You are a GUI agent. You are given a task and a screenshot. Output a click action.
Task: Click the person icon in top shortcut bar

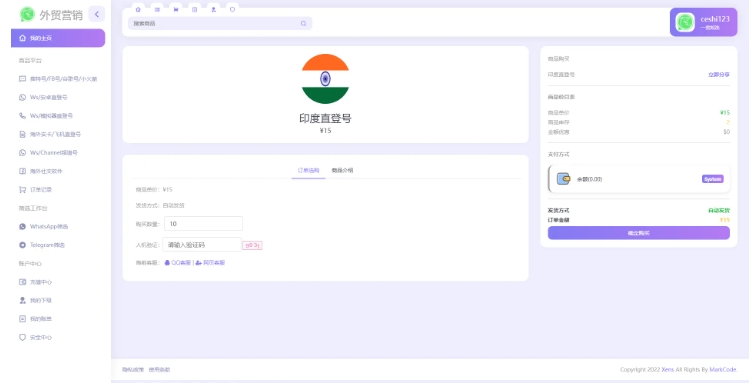tap(214, 10)
